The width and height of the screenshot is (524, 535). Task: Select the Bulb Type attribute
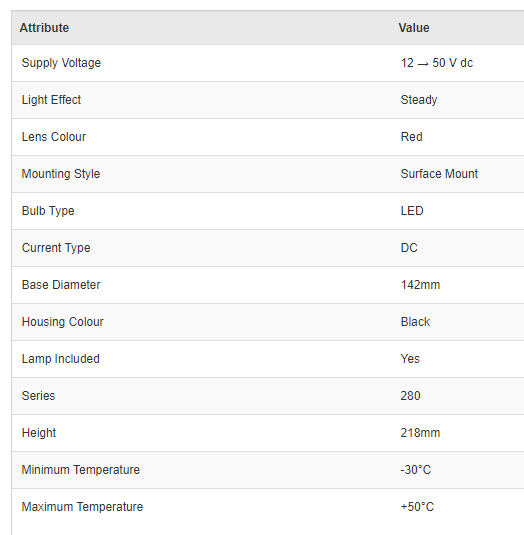pos(48,211)
